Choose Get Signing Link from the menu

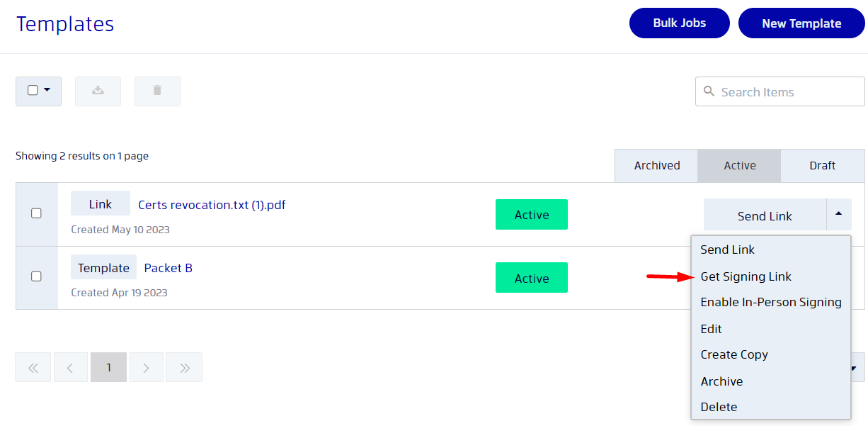point(746,276)
